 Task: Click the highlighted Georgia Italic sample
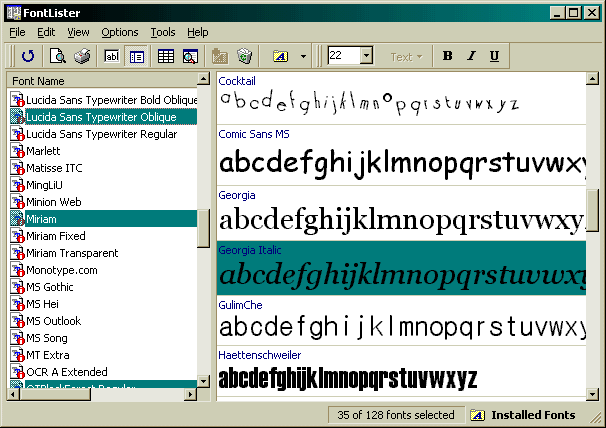tap(401, 268)
